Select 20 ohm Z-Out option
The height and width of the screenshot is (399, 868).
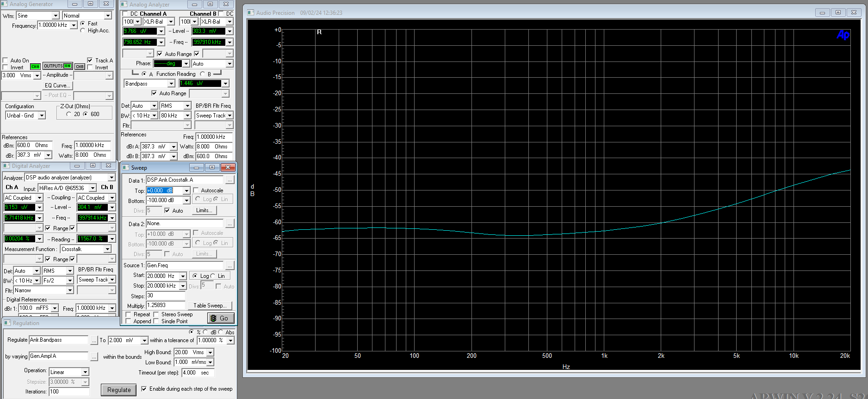69,114
